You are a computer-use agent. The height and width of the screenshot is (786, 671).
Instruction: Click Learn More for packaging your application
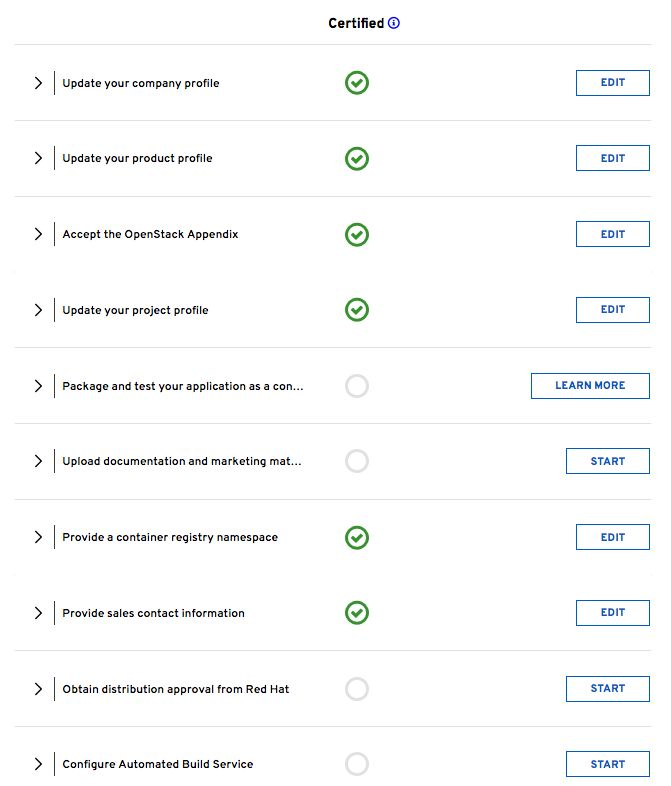click(590, 386)
